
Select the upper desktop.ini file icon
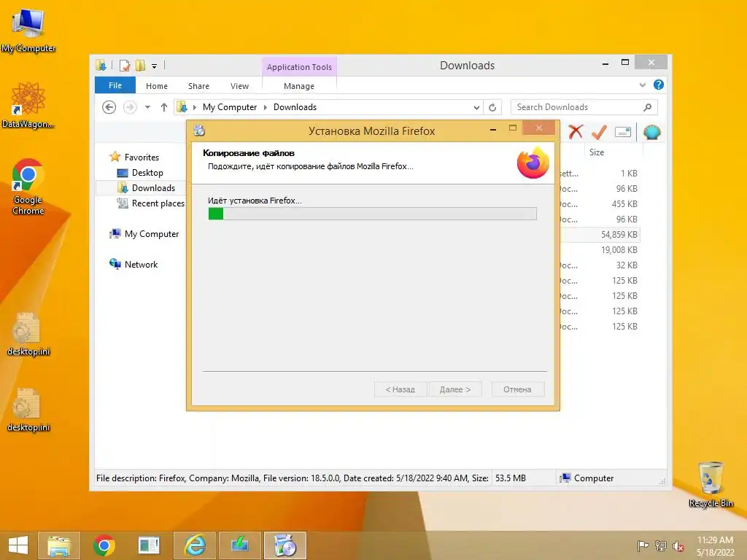pos(28,334)
